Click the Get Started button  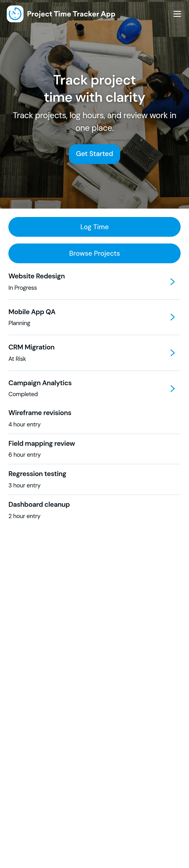coord(94,154)
